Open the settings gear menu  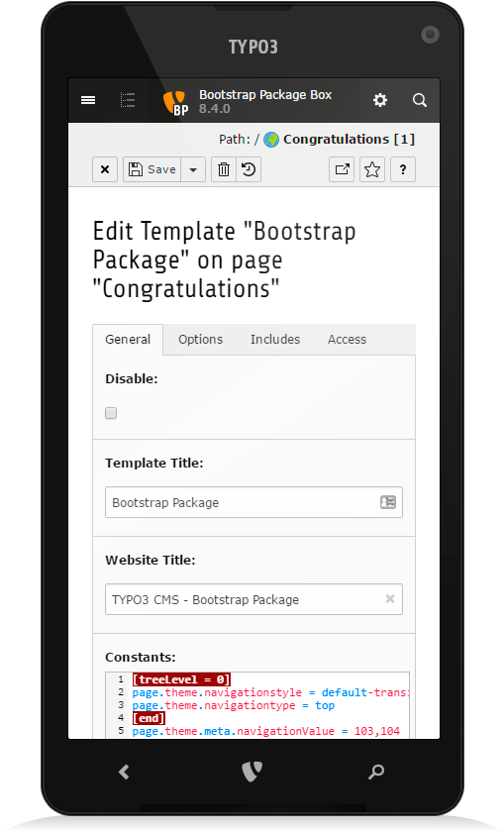(x=380, y=100)
